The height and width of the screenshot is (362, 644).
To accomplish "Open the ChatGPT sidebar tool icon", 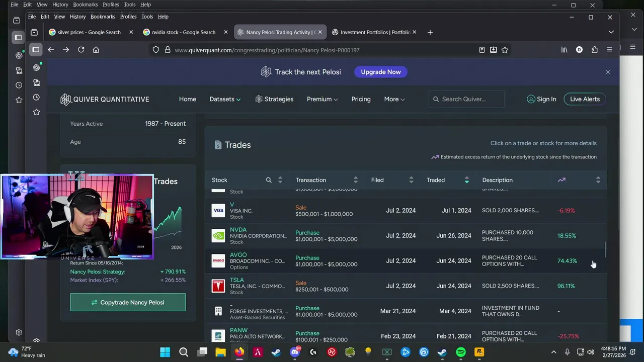I will (36, 67).
